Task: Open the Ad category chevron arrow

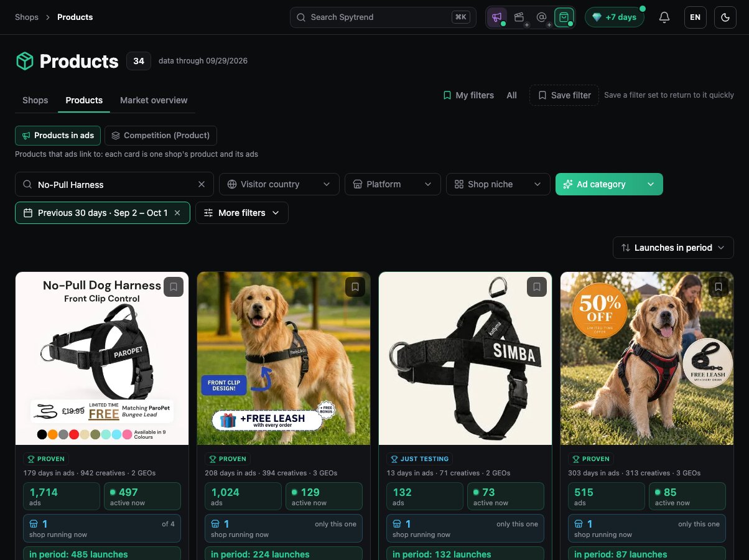Action: 651,184
